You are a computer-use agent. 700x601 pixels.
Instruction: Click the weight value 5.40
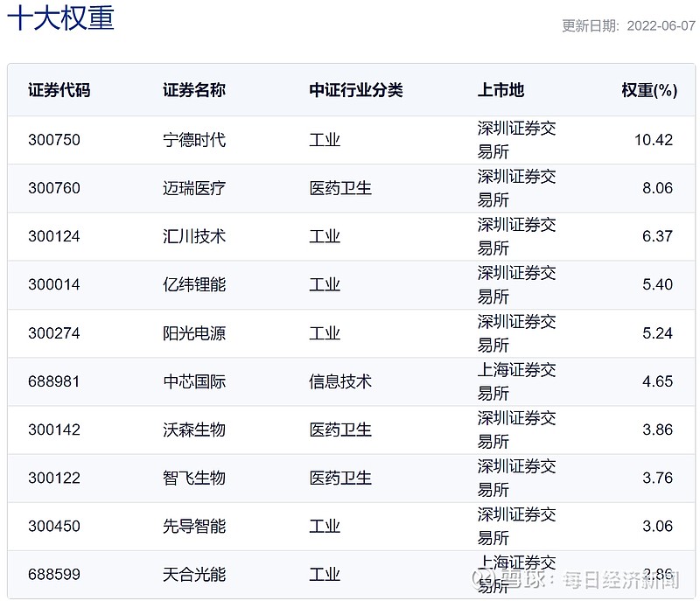tap(658, 284)
